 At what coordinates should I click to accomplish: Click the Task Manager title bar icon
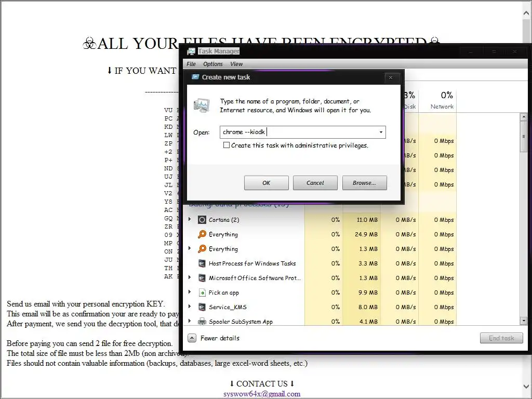point(191,51)
